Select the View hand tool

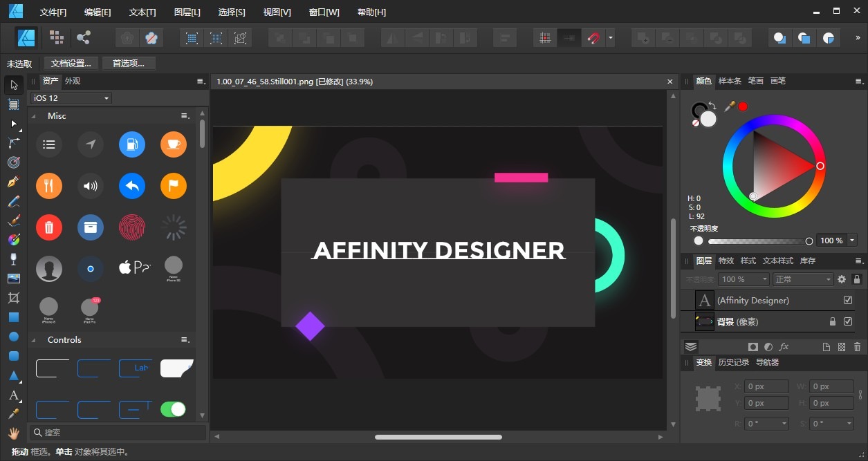(x=14, y=433)
